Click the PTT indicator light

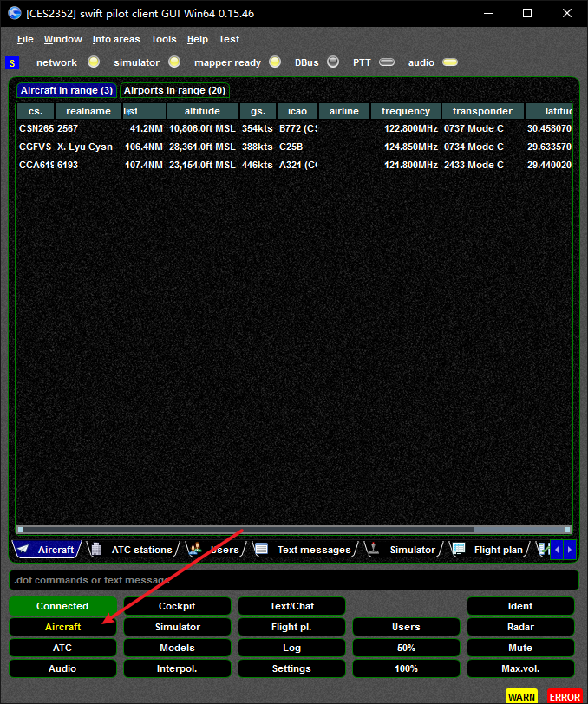(387, 62)
